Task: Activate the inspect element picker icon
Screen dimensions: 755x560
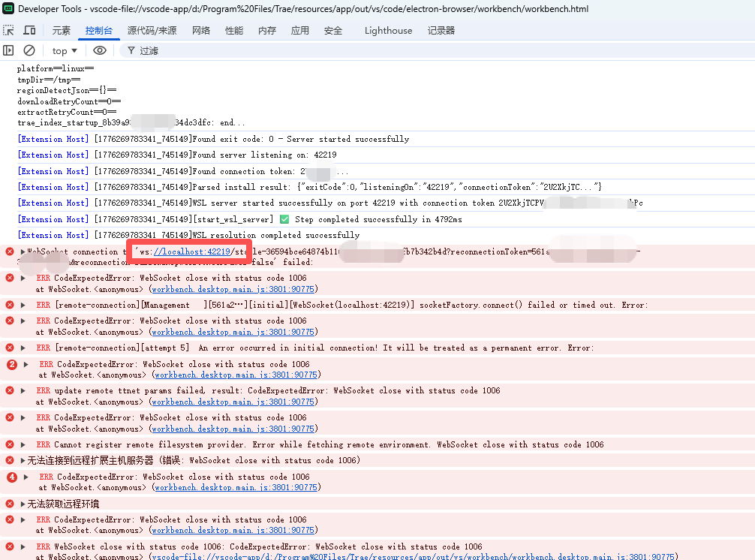Action: coord(8,31)
